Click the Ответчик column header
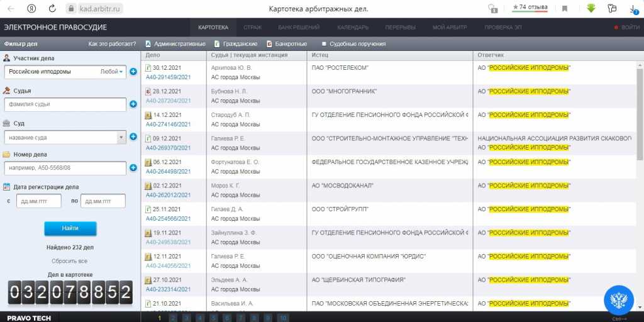The width and height of the screenshot is (644, 322). [491, 55]
